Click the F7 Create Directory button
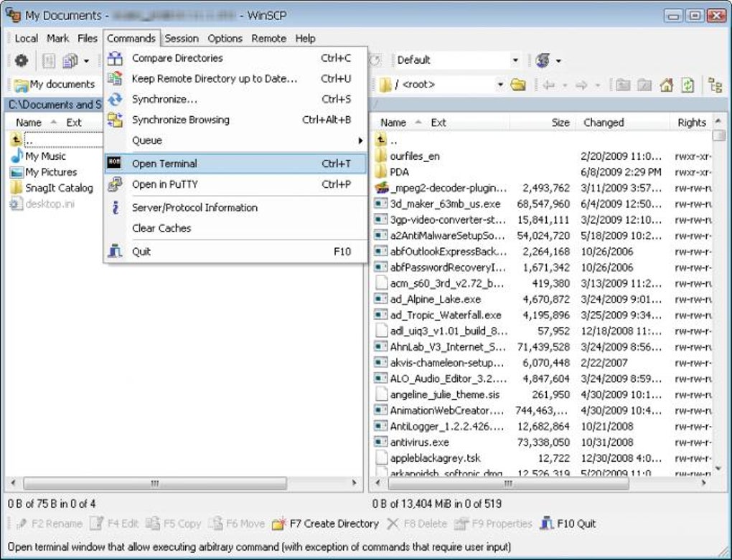Viewport: 732px width, 560px height. point(325,523)
